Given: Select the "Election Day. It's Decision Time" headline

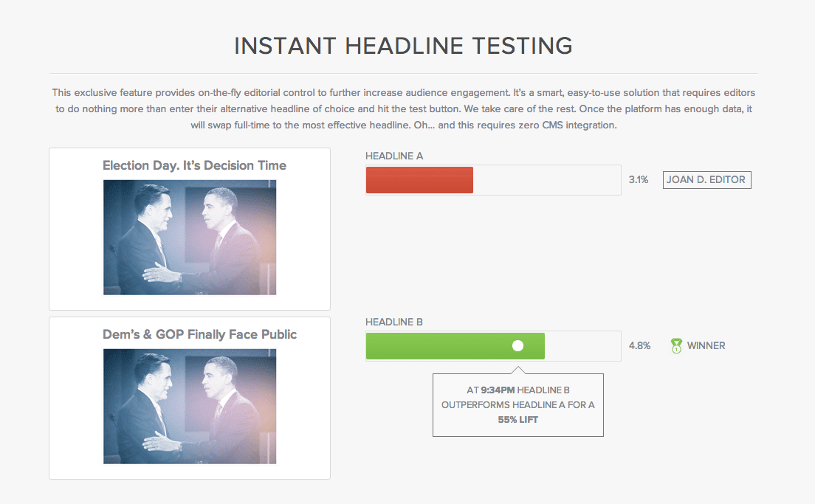Looking at the screenshot, I should click(x=194, y=165).
